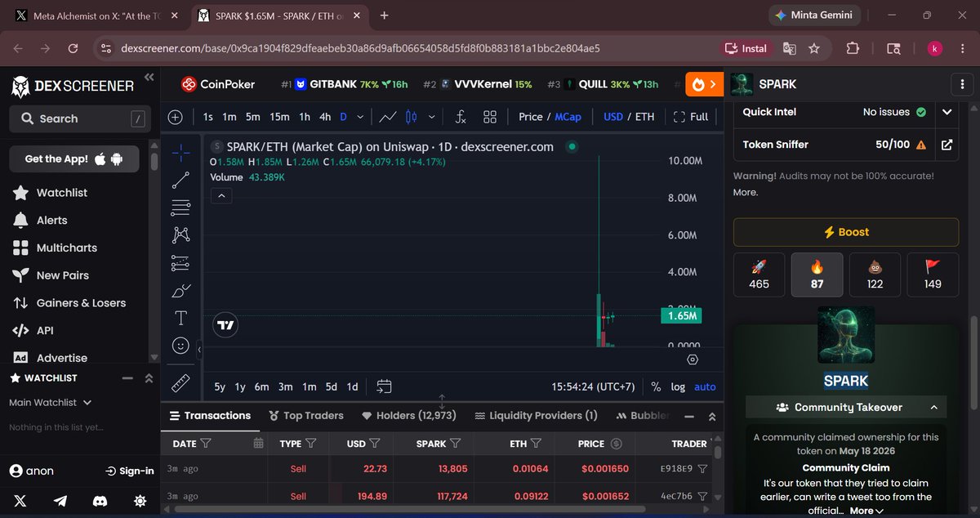This screenshot has width=980, height=518.
Task: Open chart settings gear below price axis
Action: click(693, 359)
